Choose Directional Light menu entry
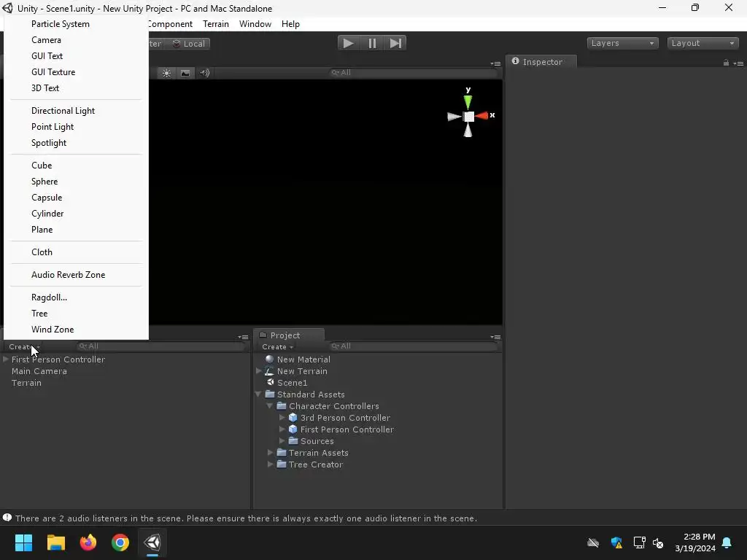 tap(63, 111)
